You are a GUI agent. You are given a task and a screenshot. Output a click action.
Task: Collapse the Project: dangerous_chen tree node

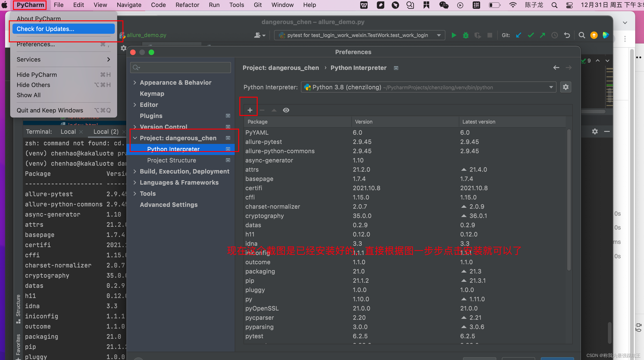(x=135, y=138)
